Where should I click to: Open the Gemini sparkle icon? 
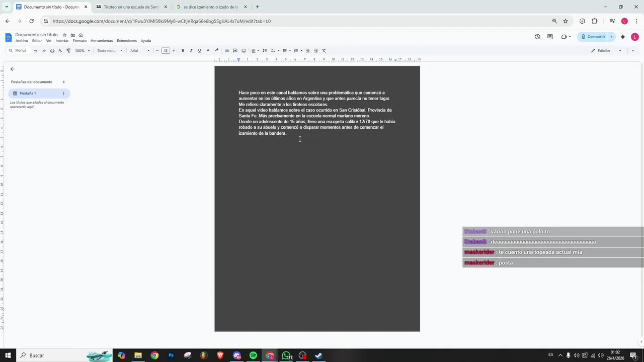tap(623, 37)
